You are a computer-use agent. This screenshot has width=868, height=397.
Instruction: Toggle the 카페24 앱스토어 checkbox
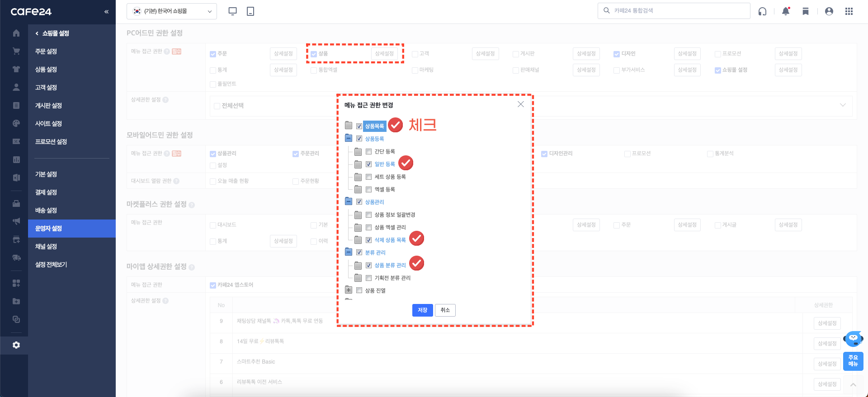click(213, 285)
